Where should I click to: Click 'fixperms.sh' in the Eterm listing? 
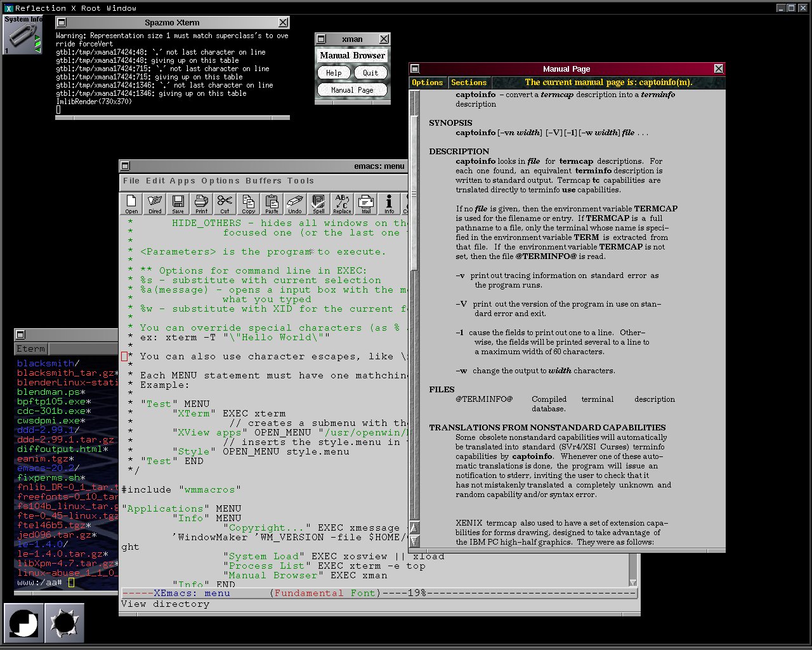[x=49, y=477]
